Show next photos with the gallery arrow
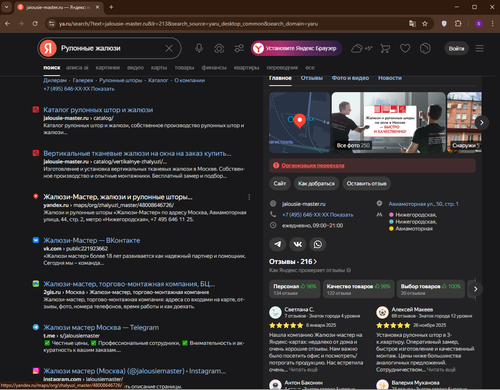The height and width of the screenshot is (390, 500). (481, 123)
